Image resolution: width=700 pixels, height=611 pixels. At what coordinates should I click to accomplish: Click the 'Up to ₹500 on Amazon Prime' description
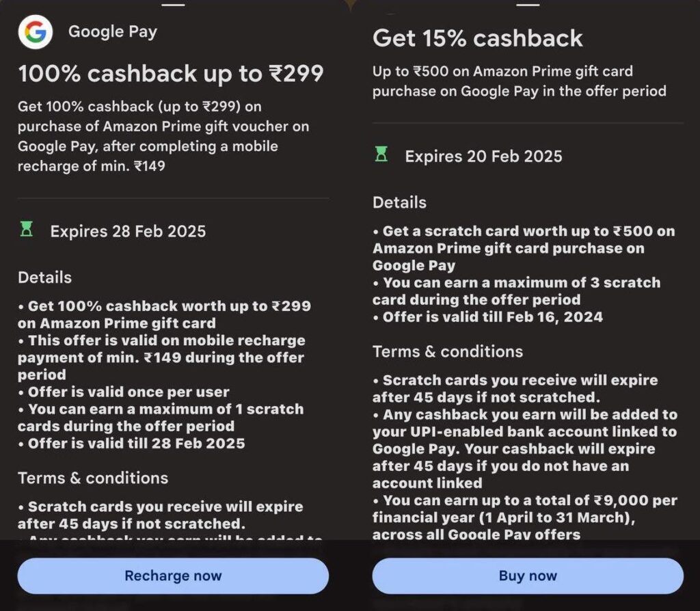coord(519,81)
